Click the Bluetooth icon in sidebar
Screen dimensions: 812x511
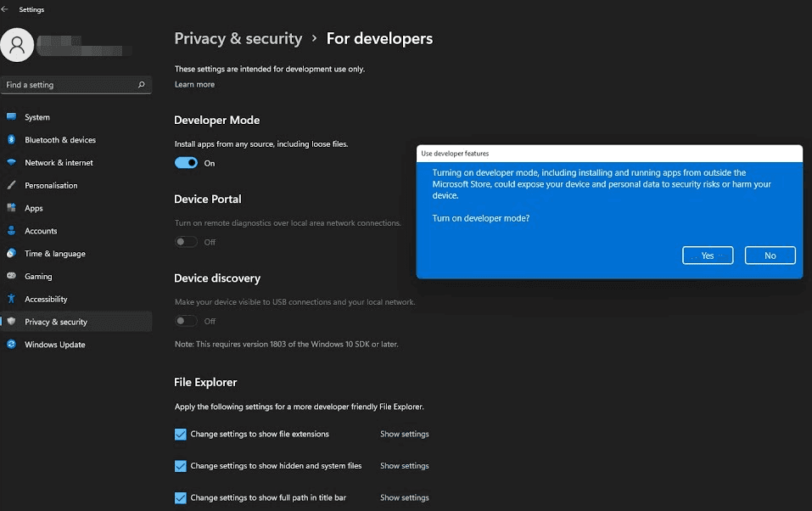11,139
